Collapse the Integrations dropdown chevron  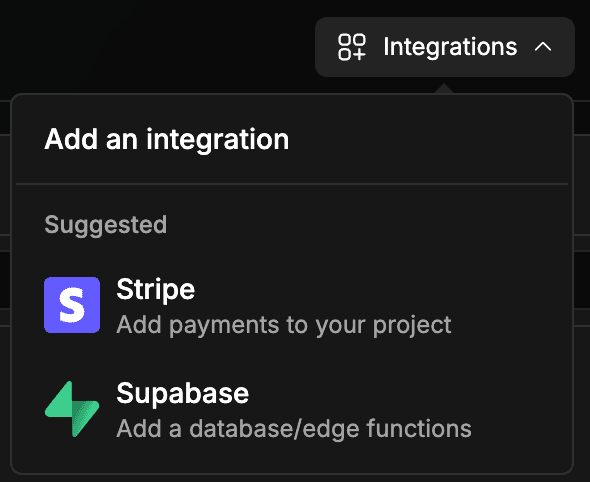point(543,47)
